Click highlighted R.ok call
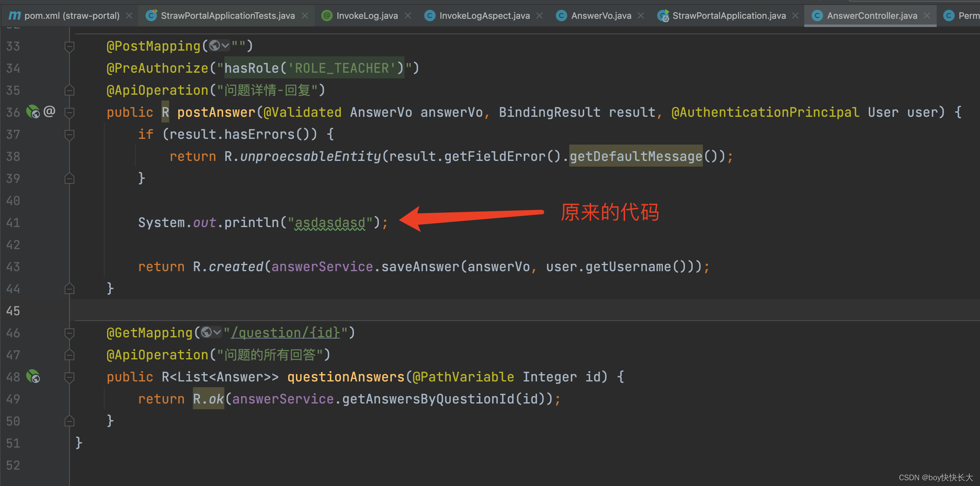The image size is (980, 486). click(x=208, y=399)
